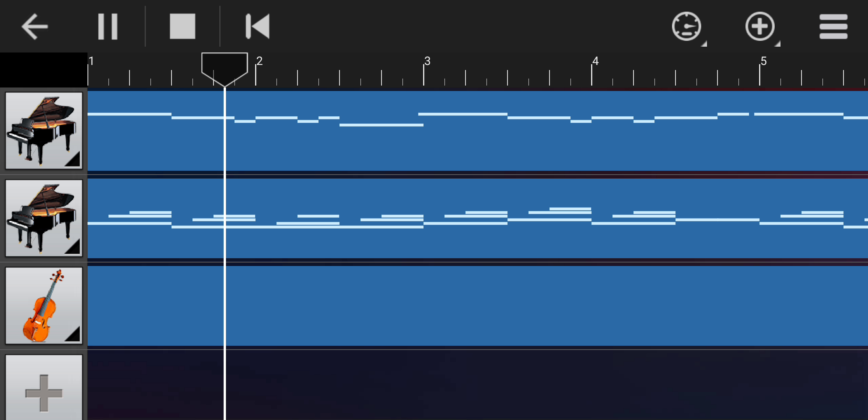868x420 pixels.
Task: Rewind to the beginning of the song
Action: point(257,26)
